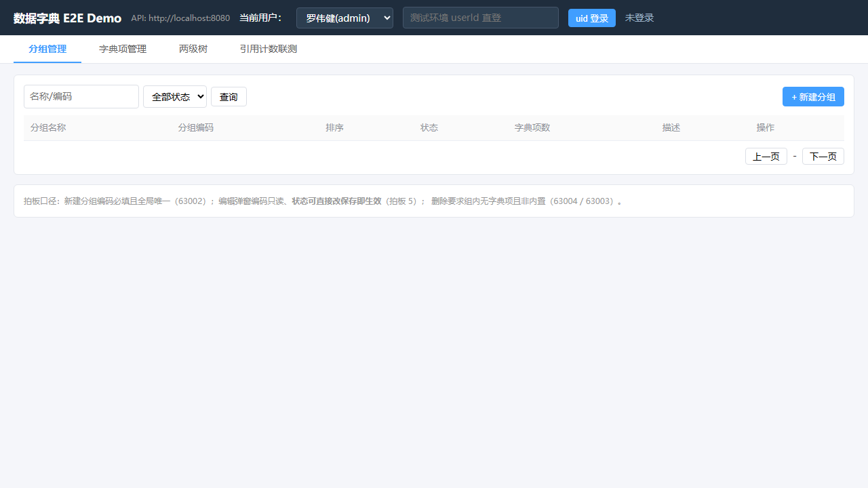868x488 pixels.
Task: Click the 字典项数 column header
Action: click(532, 127)
